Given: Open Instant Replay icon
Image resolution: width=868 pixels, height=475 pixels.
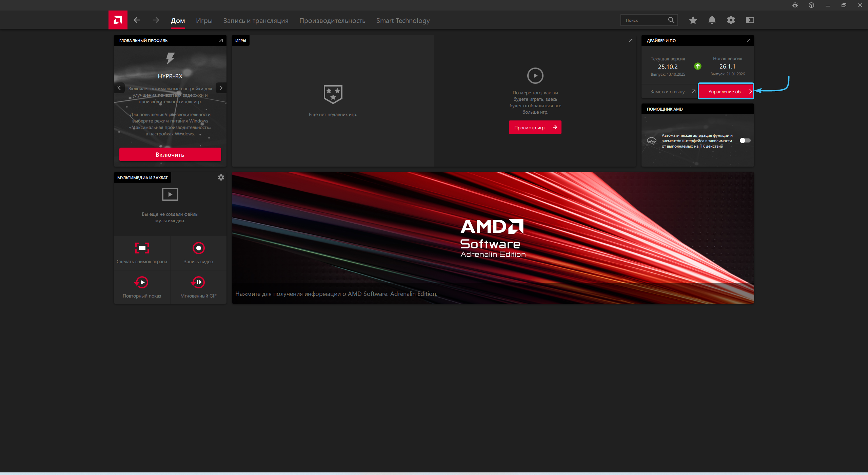Looking at the screenshot, I should tap(142, 282).
